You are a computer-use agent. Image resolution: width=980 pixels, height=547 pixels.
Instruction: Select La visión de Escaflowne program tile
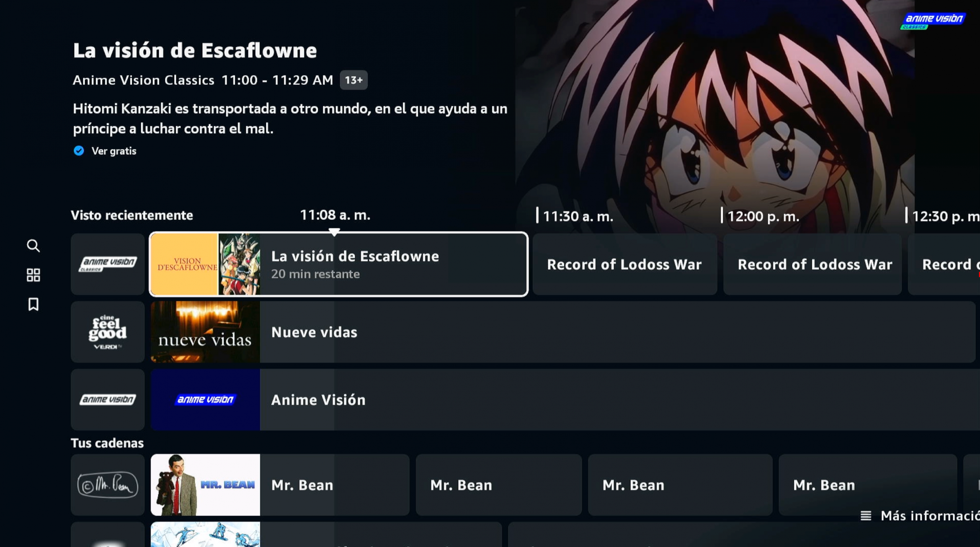tap(338, 264)
